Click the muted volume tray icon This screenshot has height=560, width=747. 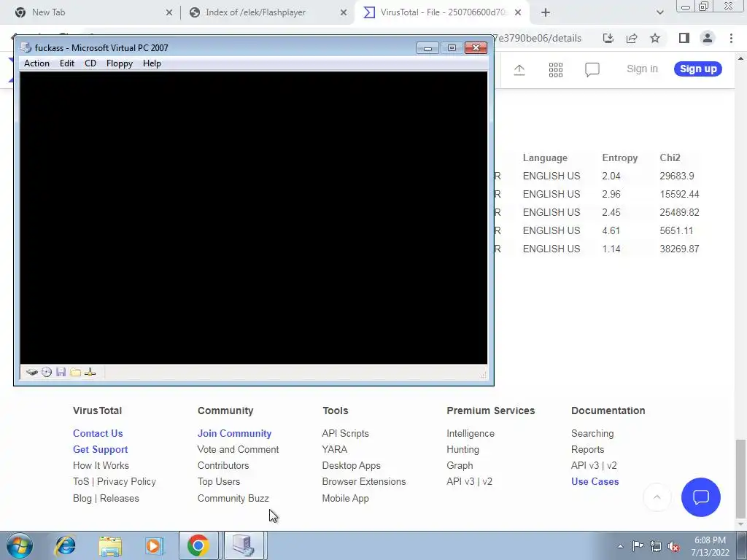[673, 547]
